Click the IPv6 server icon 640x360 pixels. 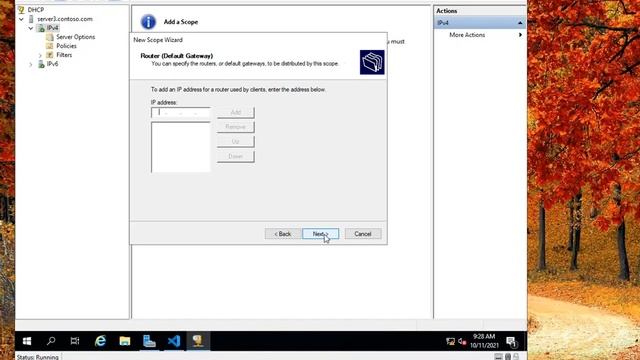coord(41,64)
